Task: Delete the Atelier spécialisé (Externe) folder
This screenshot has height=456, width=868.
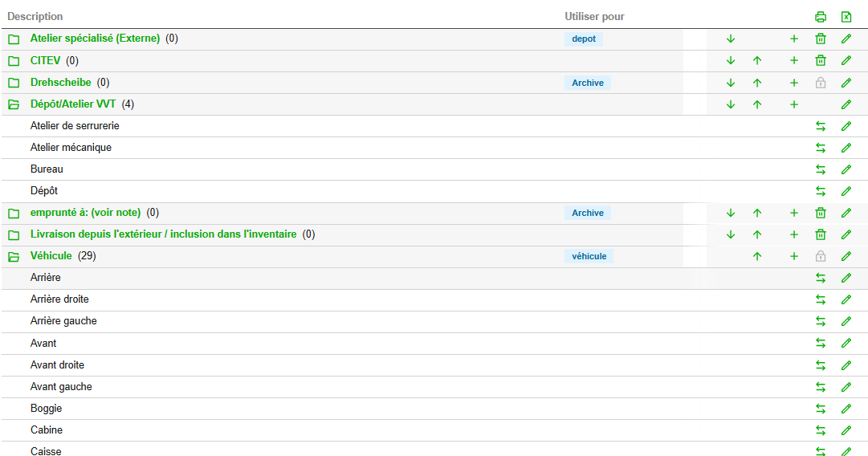Action: (x=820, y=39)
